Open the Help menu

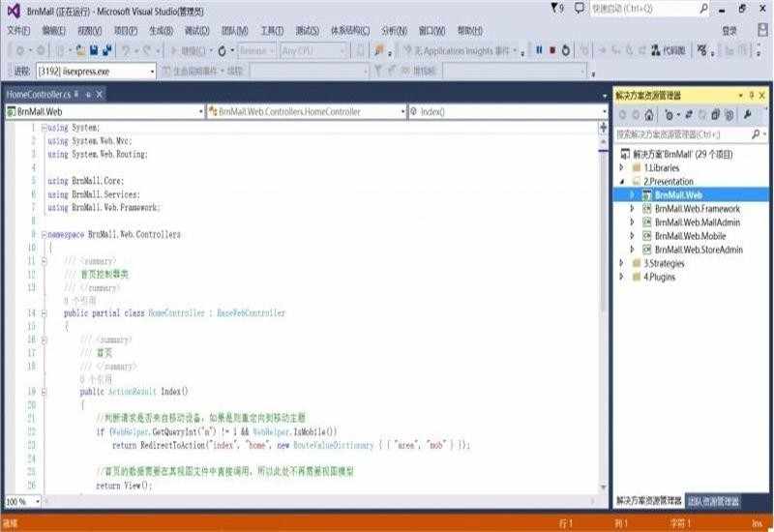point(470,31)
